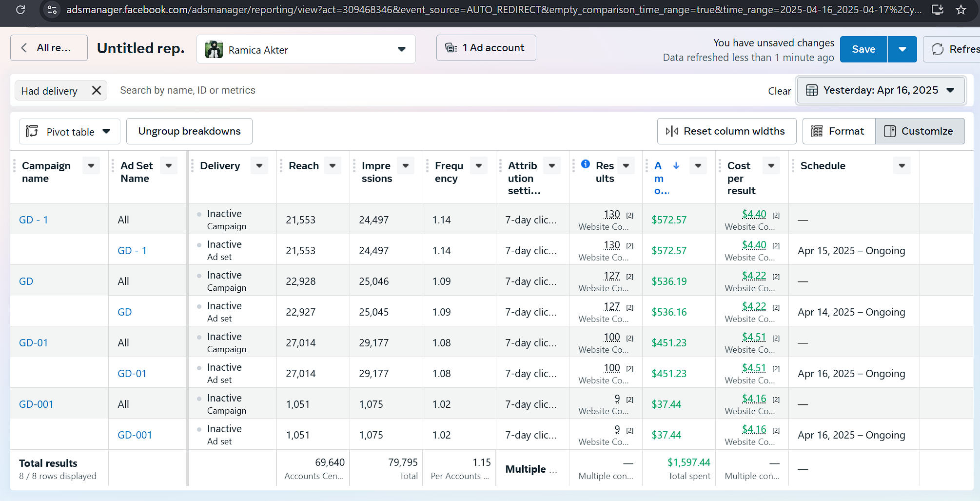The width and height of the screenshot is (980, 501).
Task: Remove the Had delivery filter
Action: [97, 91]
